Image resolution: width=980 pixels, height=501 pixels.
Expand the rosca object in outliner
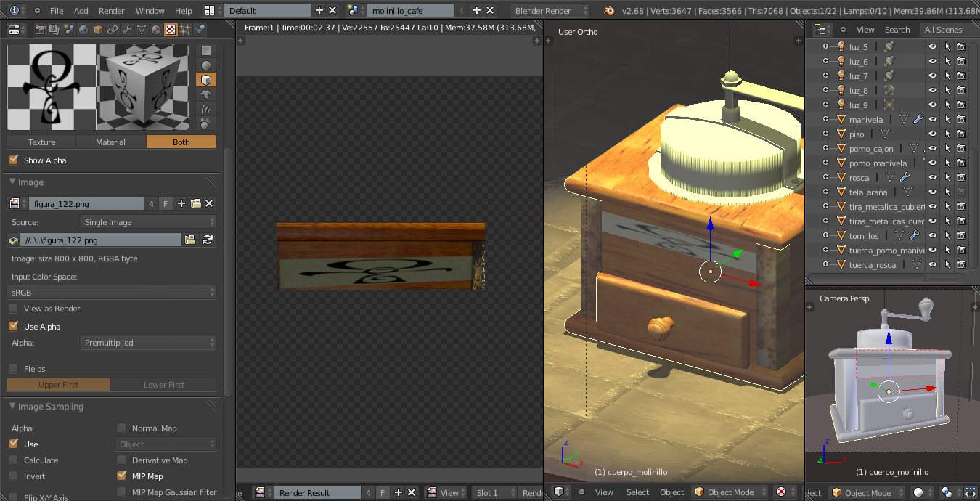click(825, 178)
